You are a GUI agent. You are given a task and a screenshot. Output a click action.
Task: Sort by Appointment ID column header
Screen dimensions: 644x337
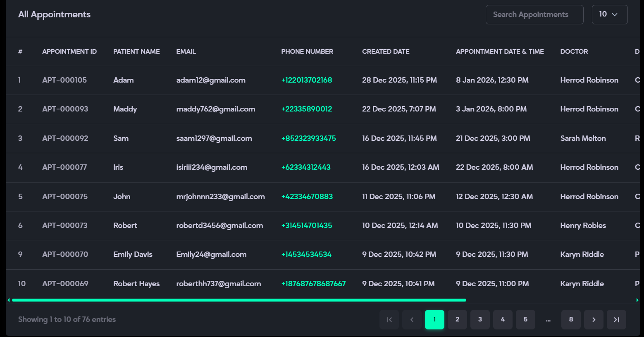(69, 52)
